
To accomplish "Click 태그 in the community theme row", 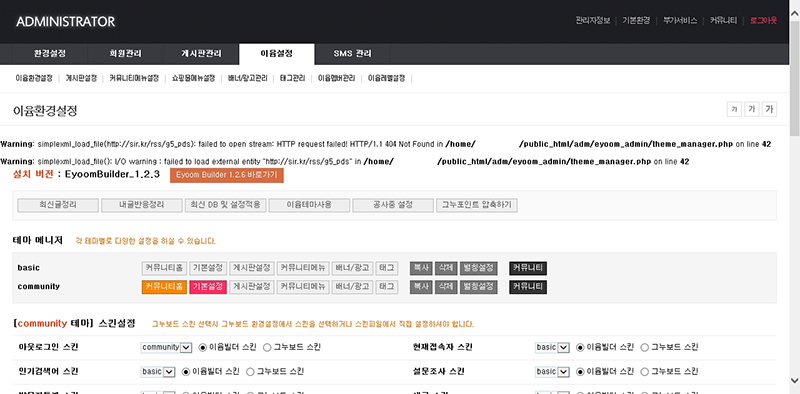I will click(387, 287).
